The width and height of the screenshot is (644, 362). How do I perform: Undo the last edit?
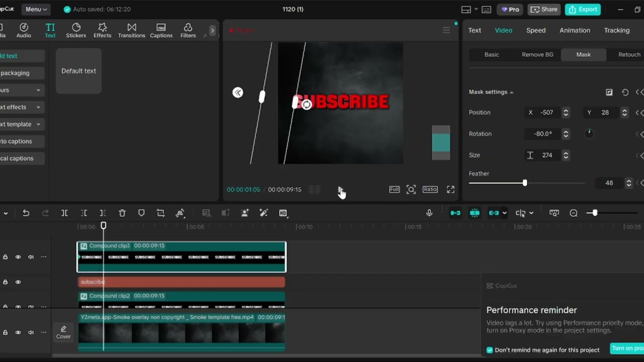point(26,213)
